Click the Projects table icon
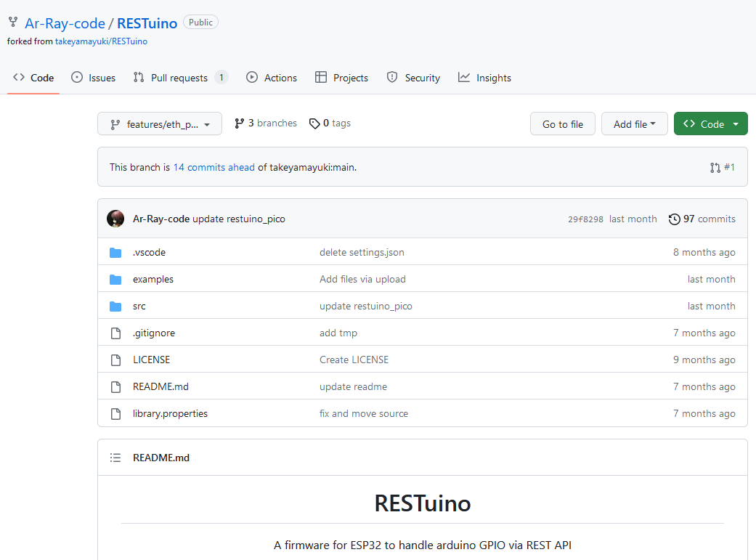The width and height of the screenshot is (756, 560). point(320,77)
